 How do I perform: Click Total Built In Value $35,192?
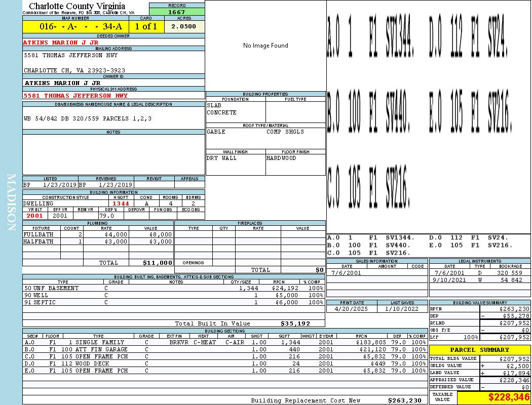click(x=242, y=323)
